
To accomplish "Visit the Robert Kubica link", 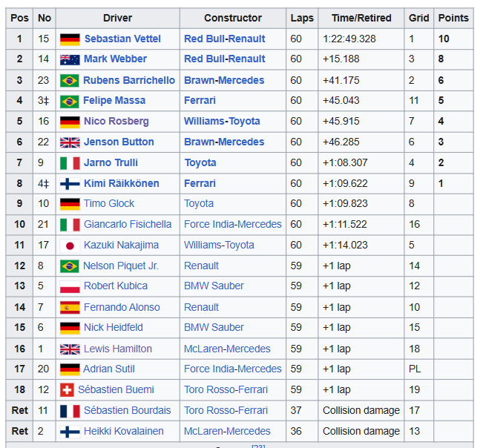I will tap(116, 286).
